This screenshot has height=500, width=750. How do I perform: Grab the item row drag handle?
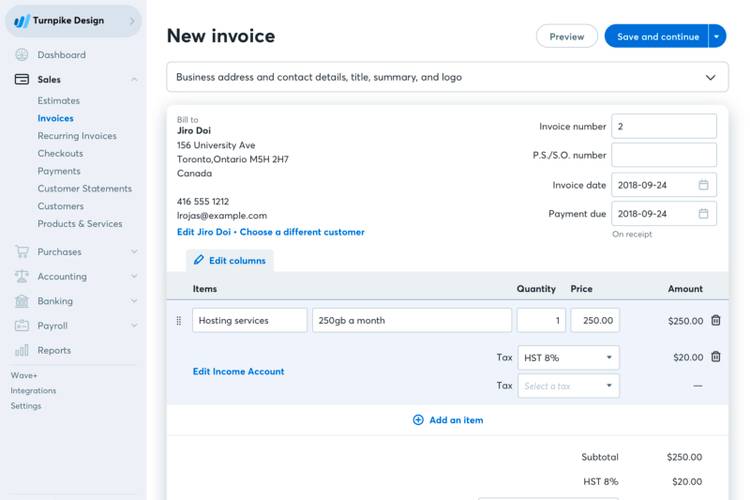click(x=179, y=321)
